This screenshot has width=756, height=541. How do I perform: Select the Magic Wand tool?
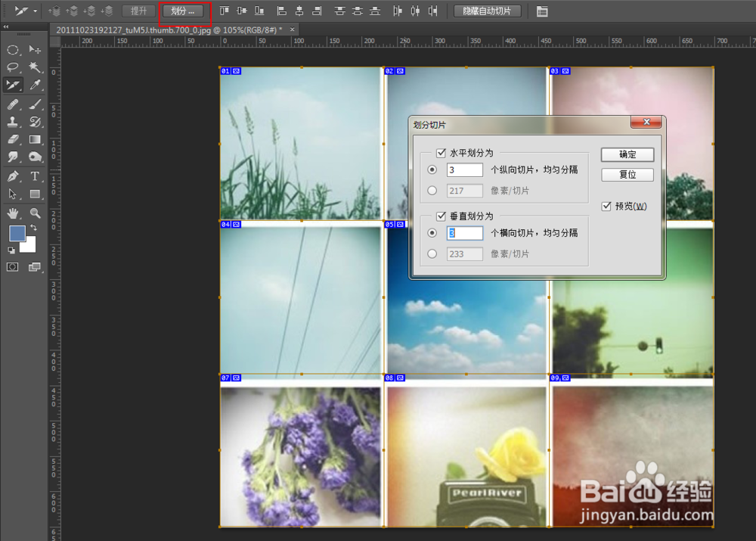(x=35, y=67)
